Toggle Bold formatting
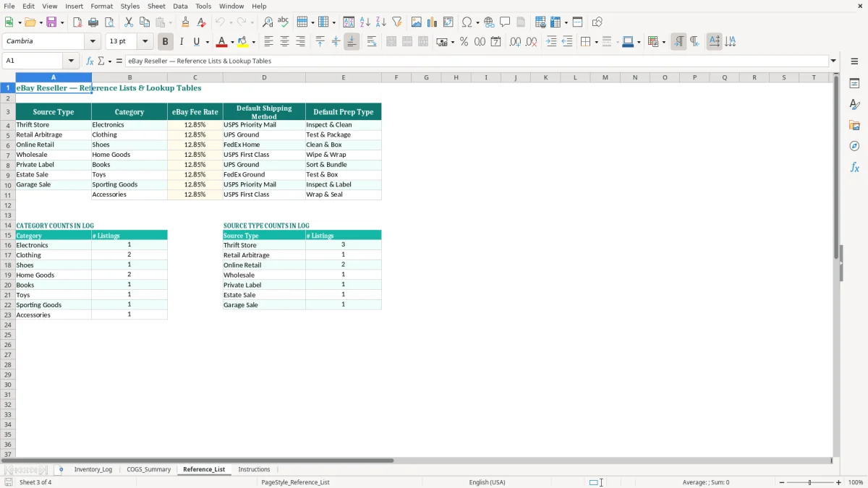 (x=166, y=42)
